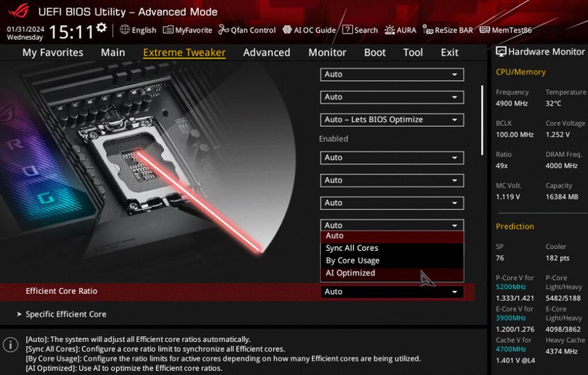Click the 15:11 clock time
This screenshot has width=588, height=375.
[x=71, y=32]
